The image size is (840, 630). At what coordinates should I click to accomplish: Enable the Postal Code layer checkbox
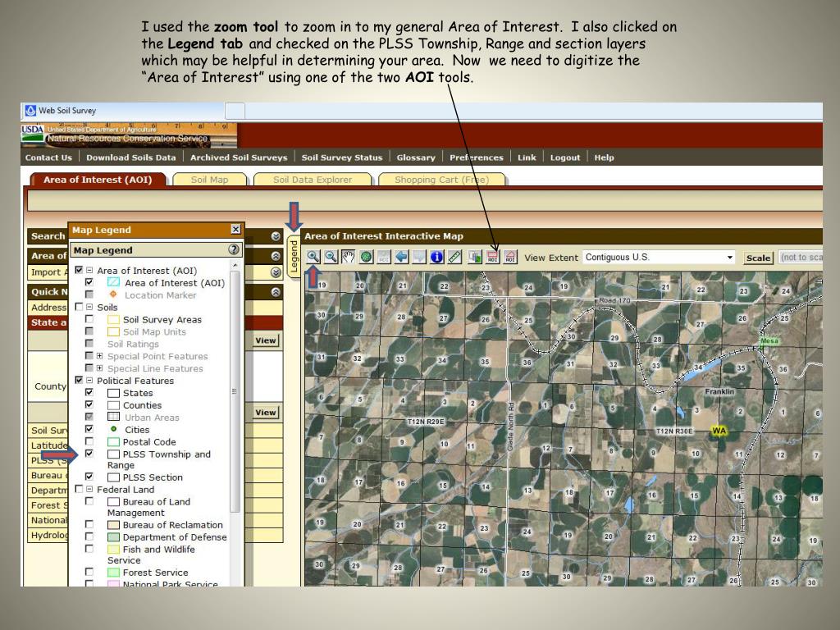click(89, 441)
